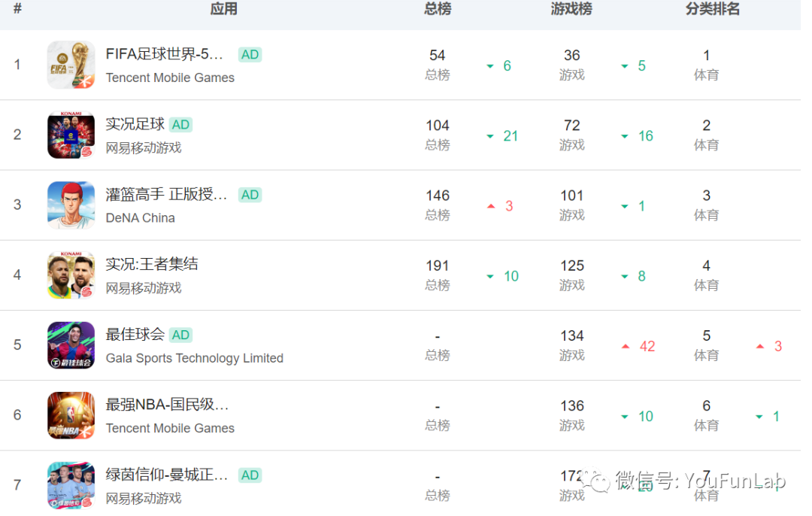Click publisher Gala Sports Technology Limited
The width and height of the screenshot is (812, 516).
click(x=194, y=358)
